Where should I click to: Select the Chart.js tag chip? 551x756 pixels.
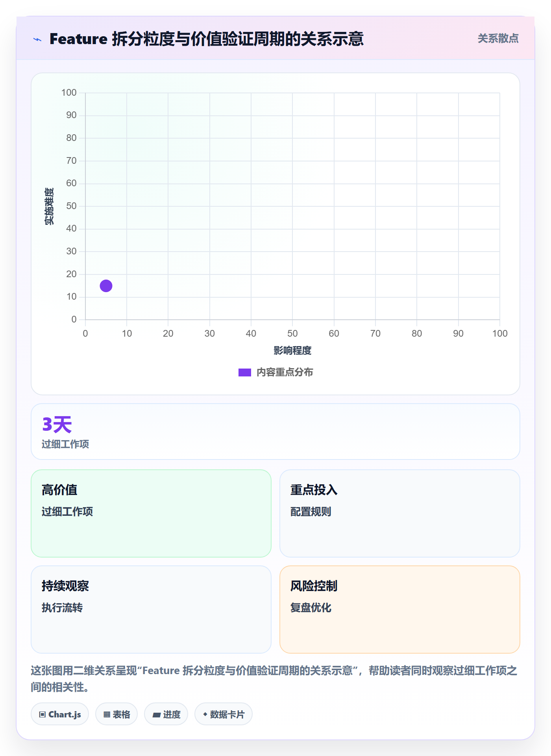[x=60, y=714]
